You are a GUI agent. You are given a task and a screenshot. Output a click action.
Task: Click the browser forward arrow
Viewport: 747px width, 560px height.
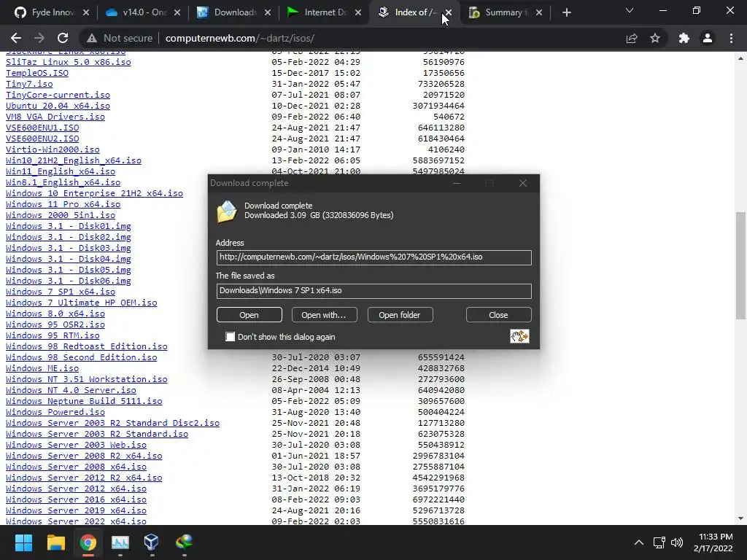coord(39,38)
